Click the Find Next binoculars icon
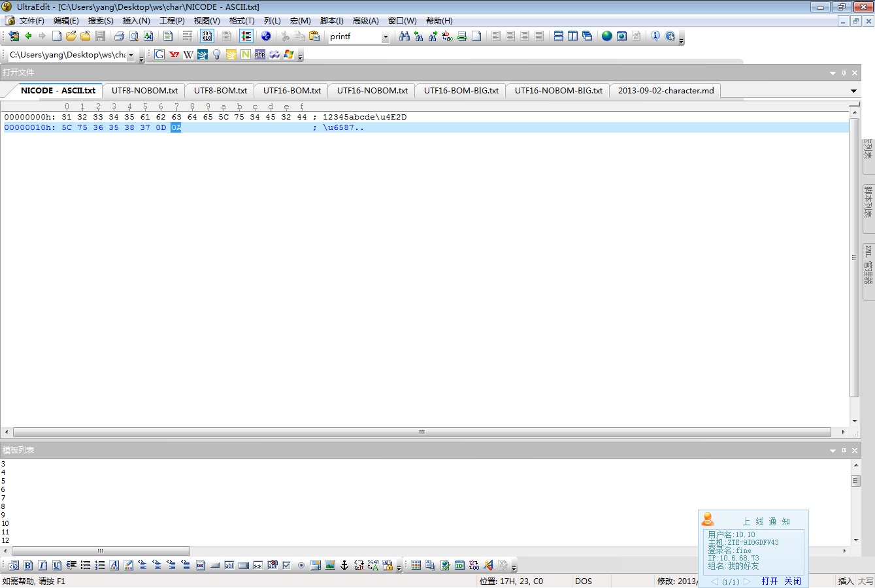 tap(433, 36)
